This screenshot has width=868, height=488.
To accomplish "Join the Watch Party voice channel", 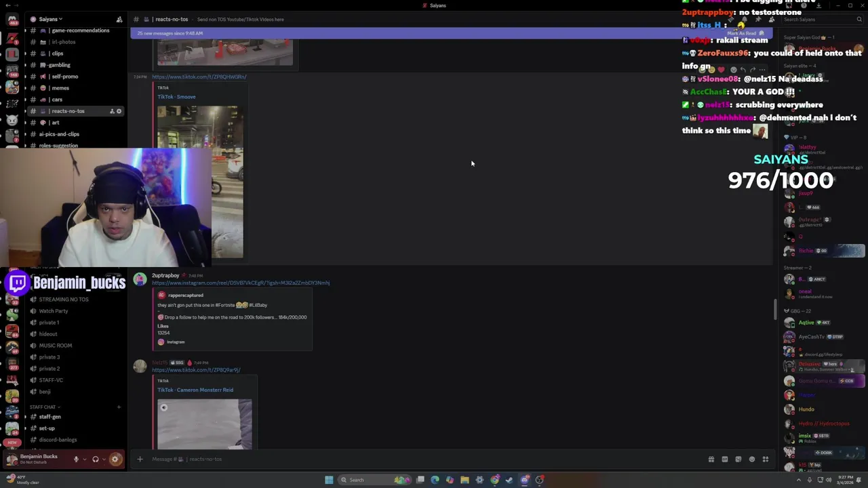I will coord(75,311).
